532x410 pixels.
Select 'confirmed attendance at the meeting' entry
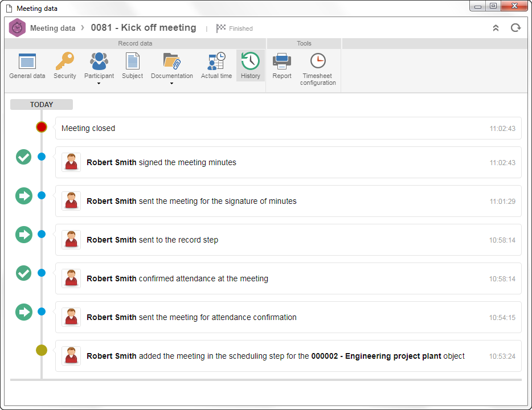(x=288, y=278)
